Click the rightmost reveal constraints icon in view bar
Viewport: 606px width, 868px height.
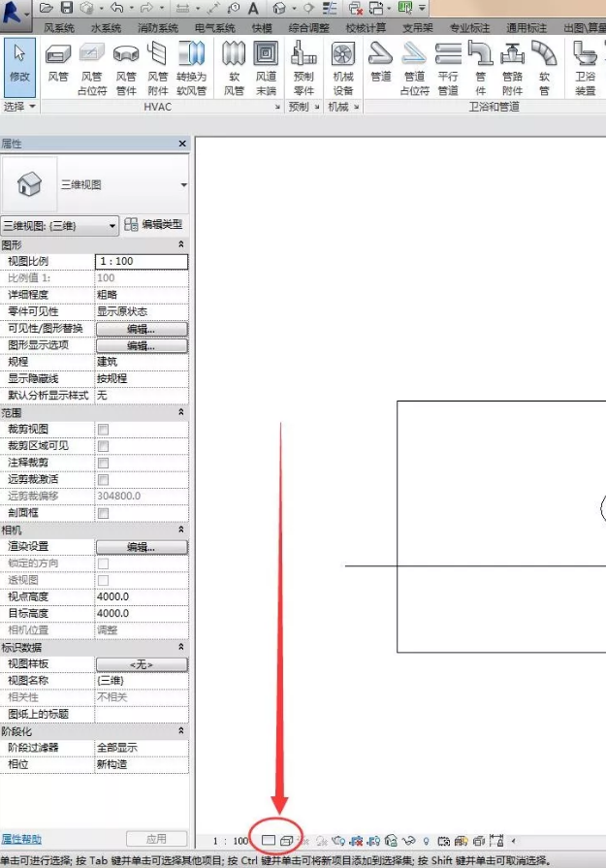coord(496,840)
